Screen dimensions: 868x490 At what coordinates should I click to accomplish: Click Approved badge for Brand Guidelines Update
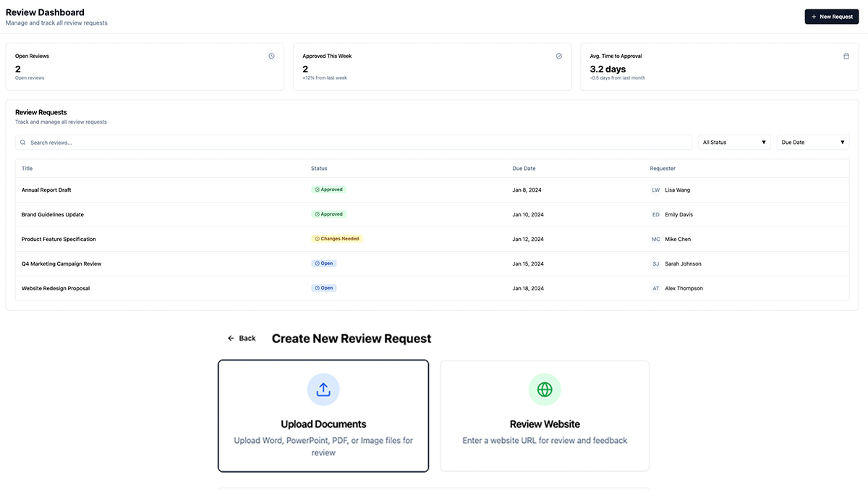coord(329,214)
